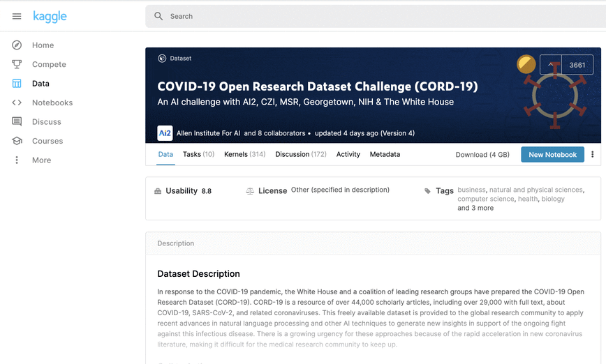Screen dimensions: 606x364
Task: Upvote the dataset with the arrow
Action: point(550,65)
